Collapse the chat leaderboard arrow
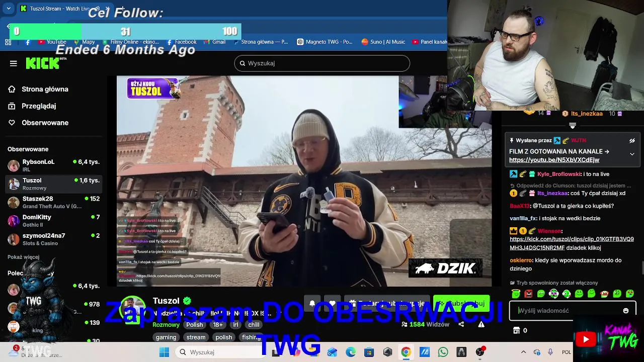Screen dimensions: 644x362 [x=572, y=125]
